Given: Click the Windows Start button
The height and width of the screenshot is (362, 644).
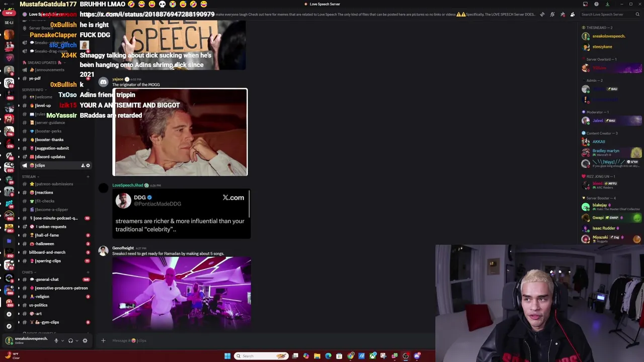Looking at the screenshot, I should [227, 356].
